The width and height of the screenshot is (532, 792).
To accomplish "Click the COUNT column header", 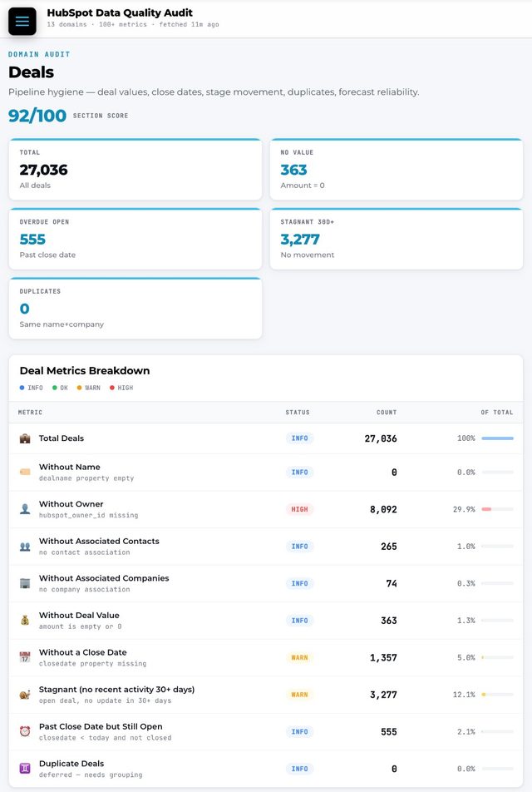I will pyautogui.click(x=387, y=413).
